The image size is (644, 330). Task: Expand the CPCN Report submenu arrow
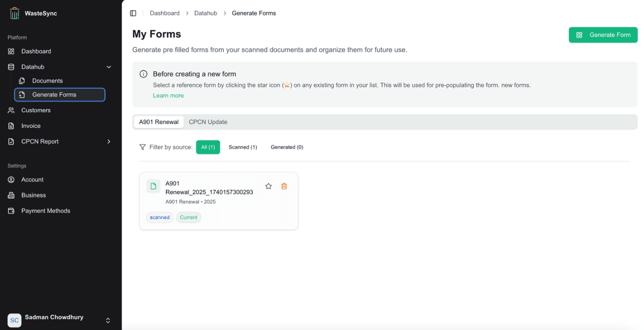click(109, 142)
